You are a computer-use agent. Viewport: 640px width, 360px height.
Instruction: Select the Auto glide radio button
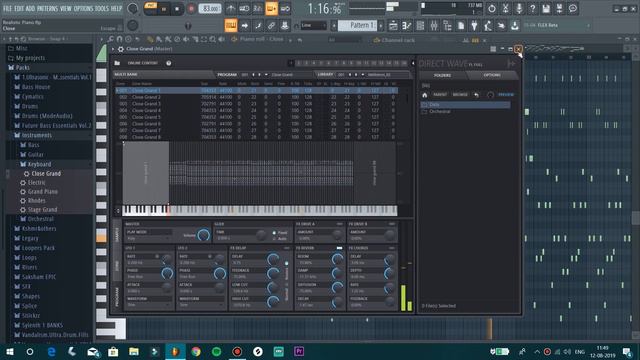[x=274, y=238]
